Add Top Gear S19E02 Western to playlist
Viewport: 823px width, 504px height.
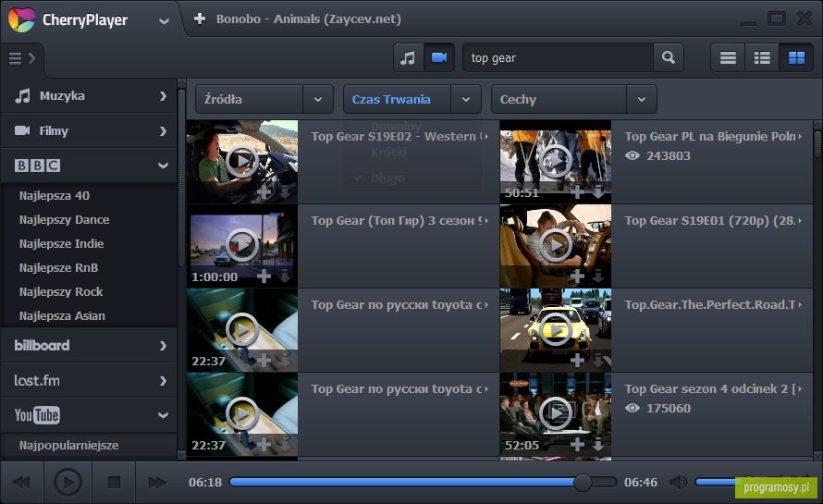pos(264,191)
